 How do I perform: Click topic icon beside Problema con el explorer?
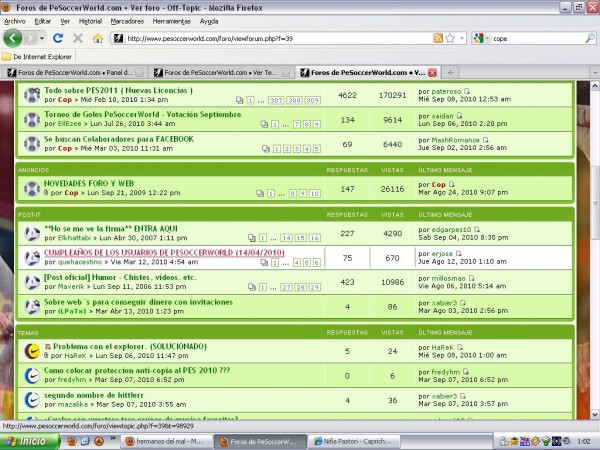32,351
